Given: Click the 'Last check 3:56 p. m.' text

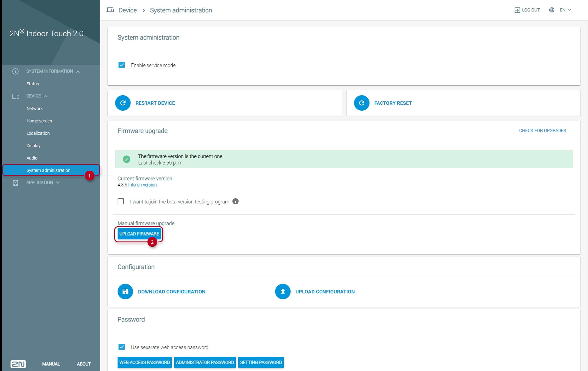Looking at the screenshot, I should coord(161,163).
